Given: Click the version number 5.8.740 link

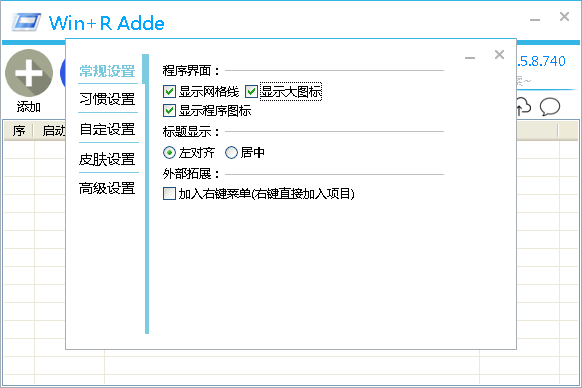Looking at the screenshot, I should 541,61.
